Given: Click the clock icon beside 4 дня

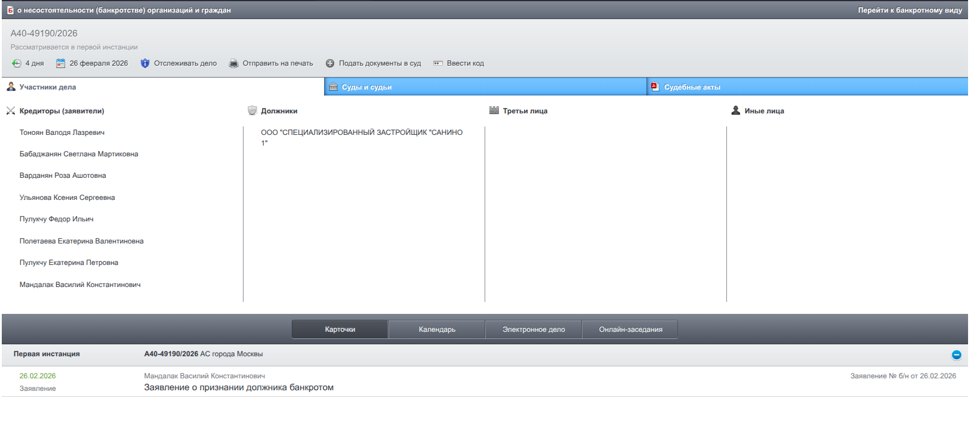Looking at the screenshot, I should point(17,63).
